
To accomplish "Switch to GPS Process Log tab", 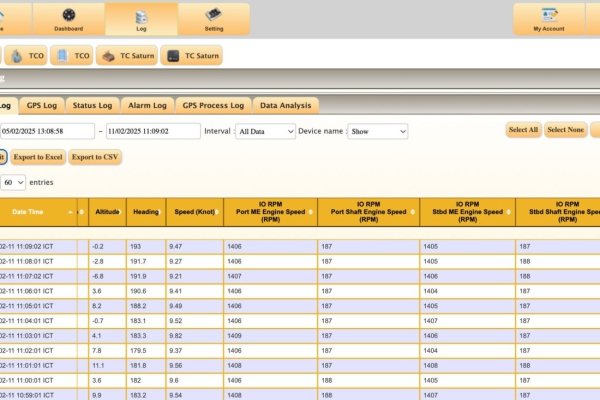I will click(x=213, y=106).
